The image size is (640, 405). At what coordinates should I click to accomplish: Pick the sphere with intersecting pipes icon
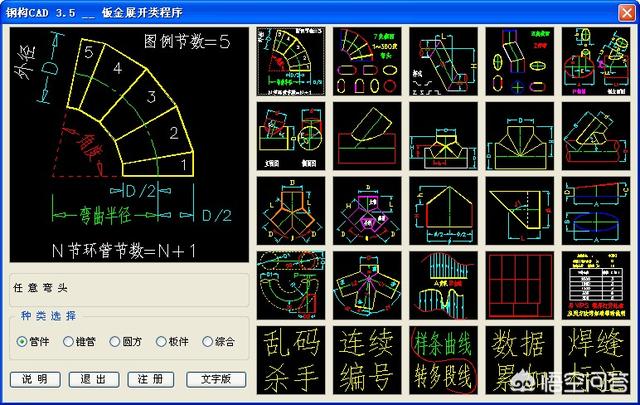[x=596, y=62]
